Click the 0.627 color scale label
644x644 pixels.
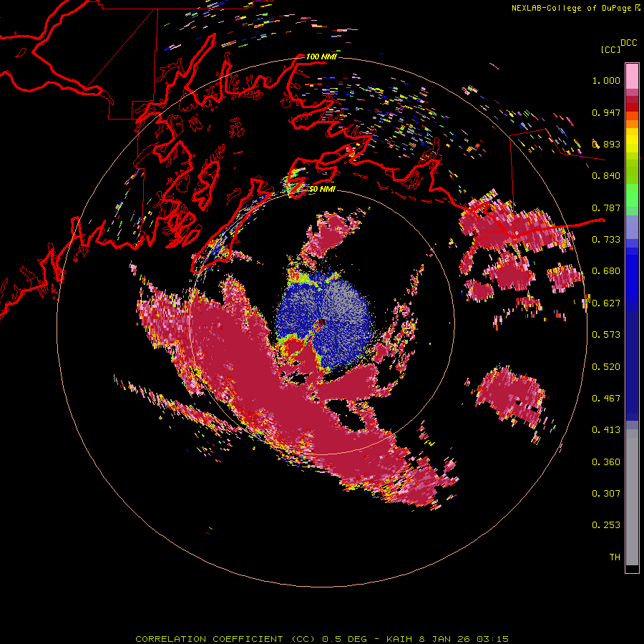point(606,303)
